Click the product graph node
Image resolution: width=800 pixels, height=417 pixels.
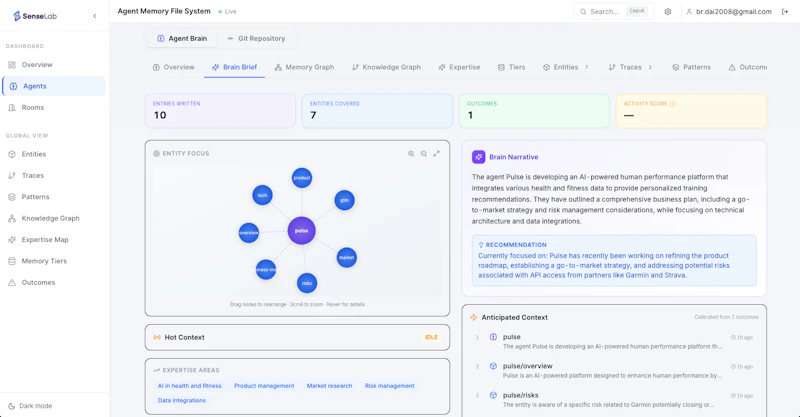pos(302,178)
